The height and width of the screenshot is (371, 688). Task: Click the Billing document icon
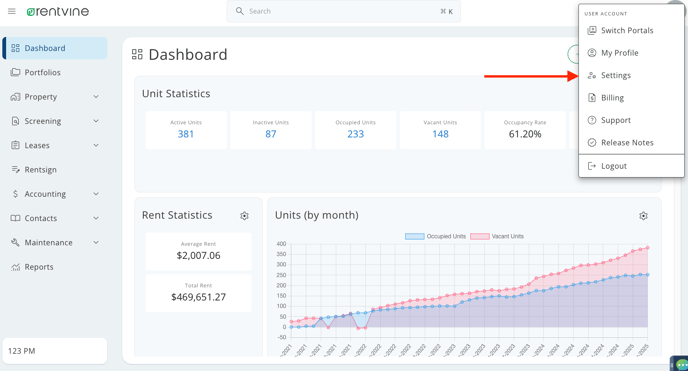click(592, 98)
